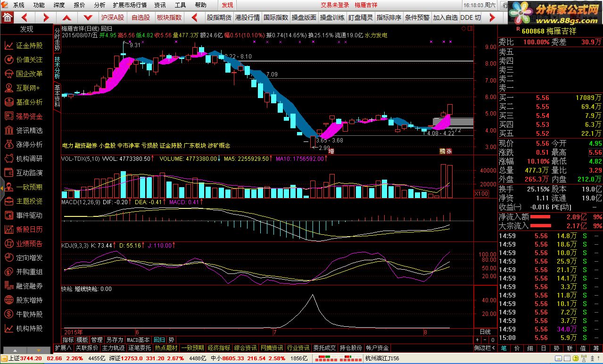
Task: Click the 自选股 toolbar button
Action: pyautogui.click(x=140, y=17)
